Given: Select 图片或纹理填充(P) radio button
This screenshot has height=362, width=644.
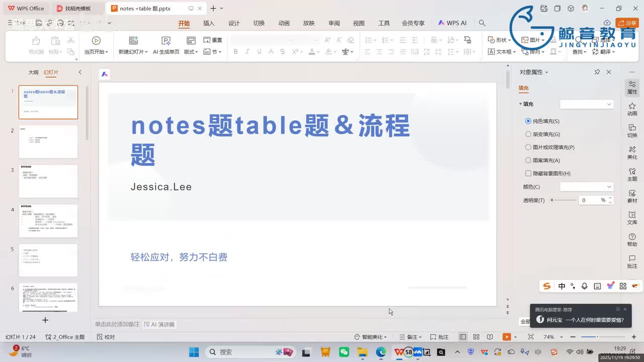Looking at the screenshot, I should click(528, 147).
